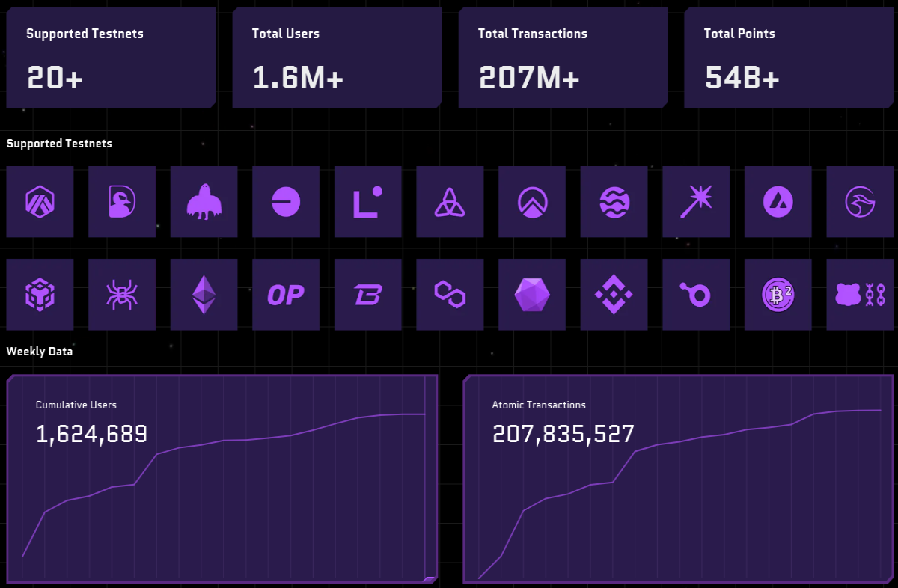Click the Arbitrum testnet icon
Image resolution: width=898 pixels, height=588 pixels.
[40, 202]
